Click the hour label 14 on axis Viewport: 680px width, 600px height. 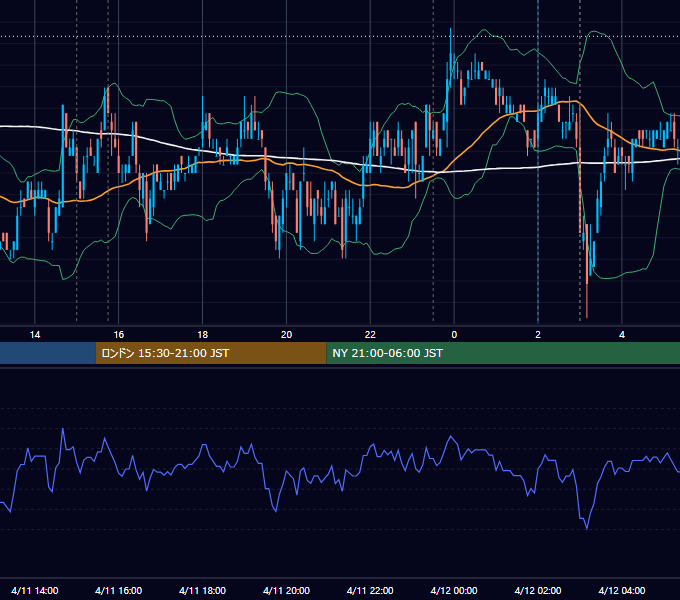click(x=35, y=335)
